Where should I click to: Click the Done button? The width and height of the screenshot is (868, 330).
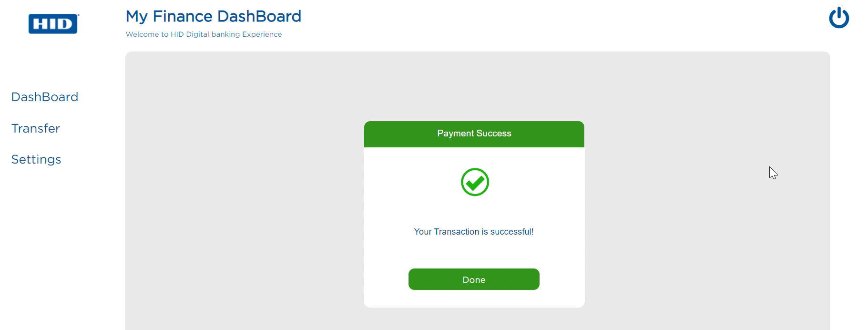[x=473, y=279]
